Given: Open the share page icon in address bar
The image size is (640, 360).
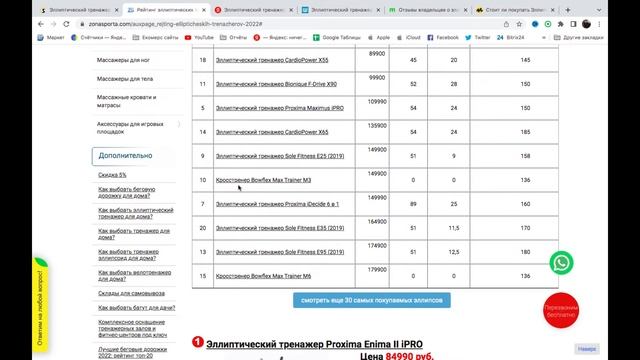Looking at the screenshot, I should coord(506,24).
